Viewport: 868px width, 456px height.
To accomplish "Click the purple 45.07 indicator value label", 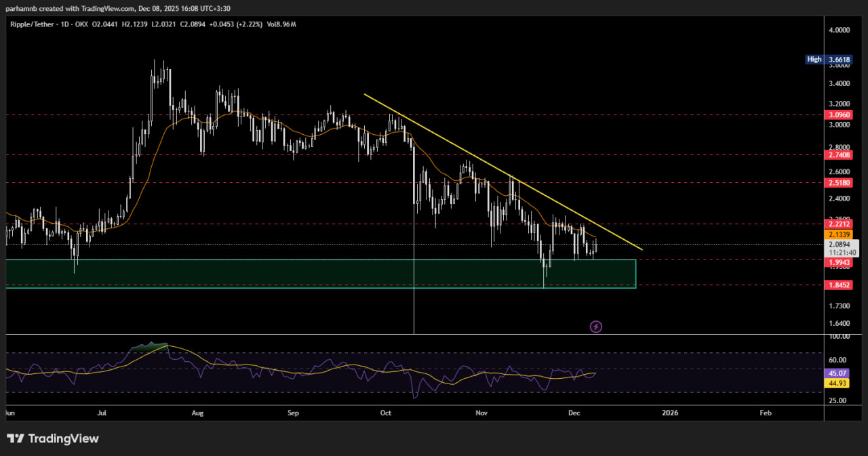I will (x=836, y=373).
